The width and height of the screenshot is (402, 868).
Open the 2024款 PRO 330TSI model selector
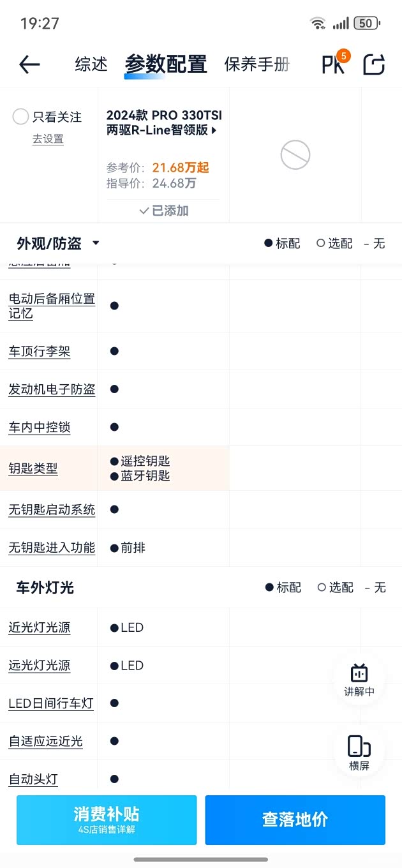pyautogui.click(x=163, y=123)
